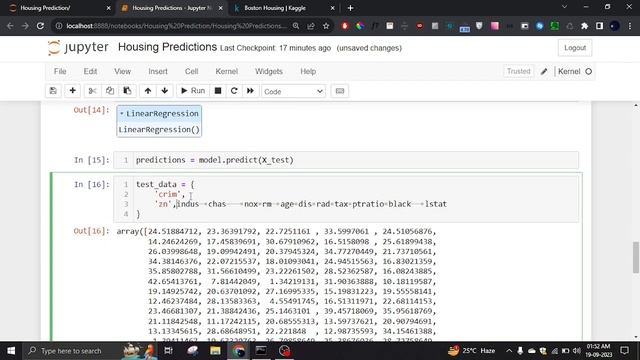Click the volume speaker tray icon
Viewport: 640px width, 360px height.
pyautogui.click(x=576, y=351)
